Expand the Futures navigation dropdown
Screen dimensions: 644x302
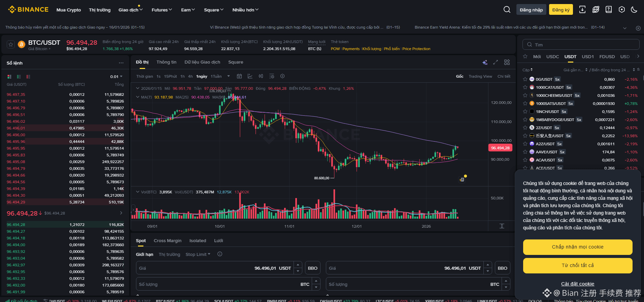click(162, 10)
